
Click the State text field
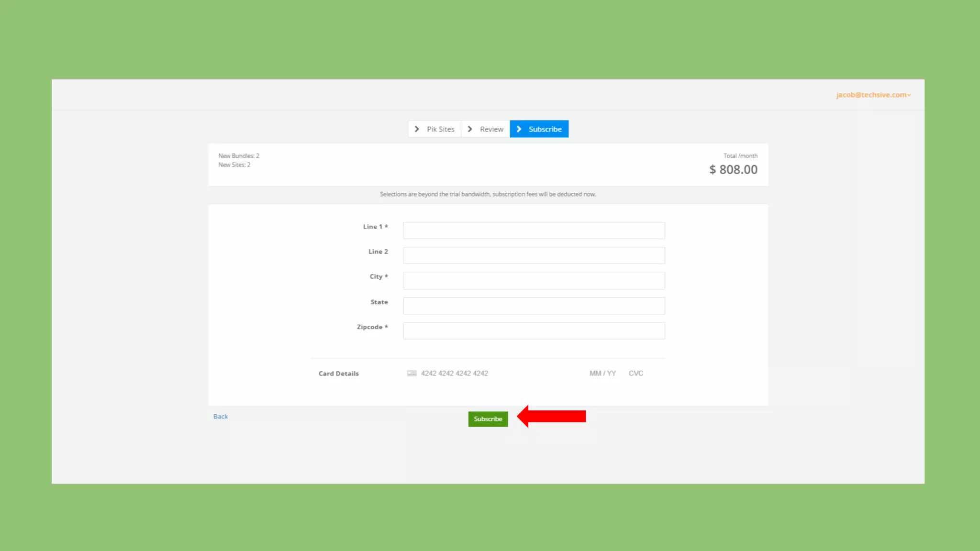pos(534,306)
